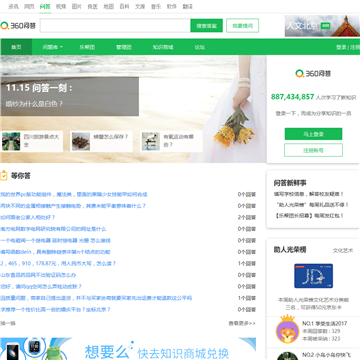Click 文化艺术 category in 助人光荣榜
Viewport: 360px width, 360px height.
[x=343, y=251]
